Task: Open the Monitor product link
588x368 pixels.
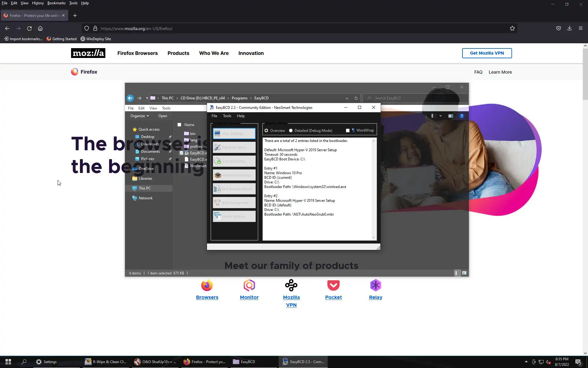Action: pos(249,297)
